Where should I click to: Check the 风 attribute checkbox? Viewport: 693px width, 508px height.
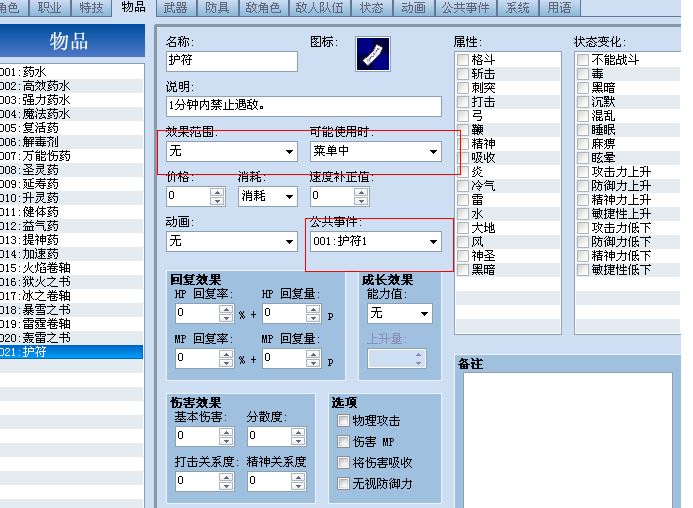[463, 241]
